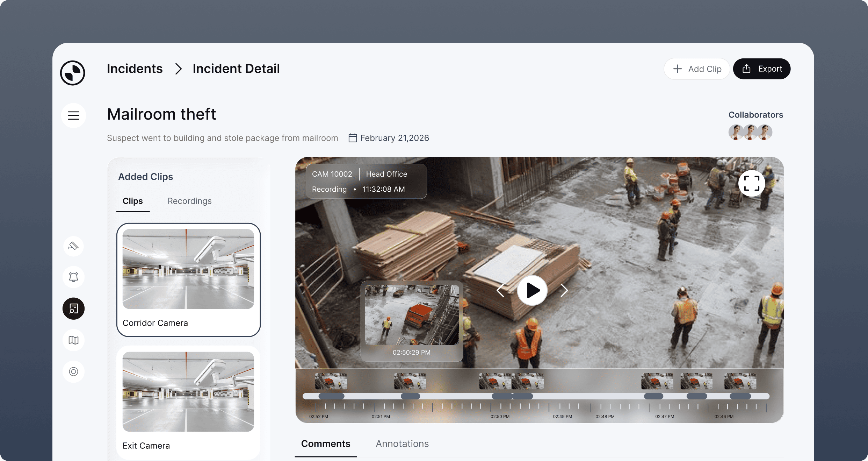Click the Incident Detail breadcrumb chevron
868x461 pixels.
178,69
